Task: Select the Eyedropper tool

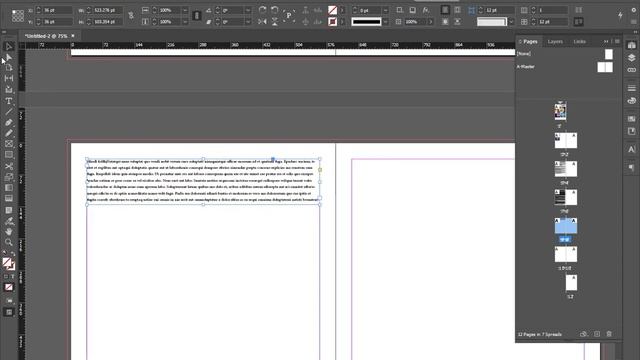Action: [9, 221]
